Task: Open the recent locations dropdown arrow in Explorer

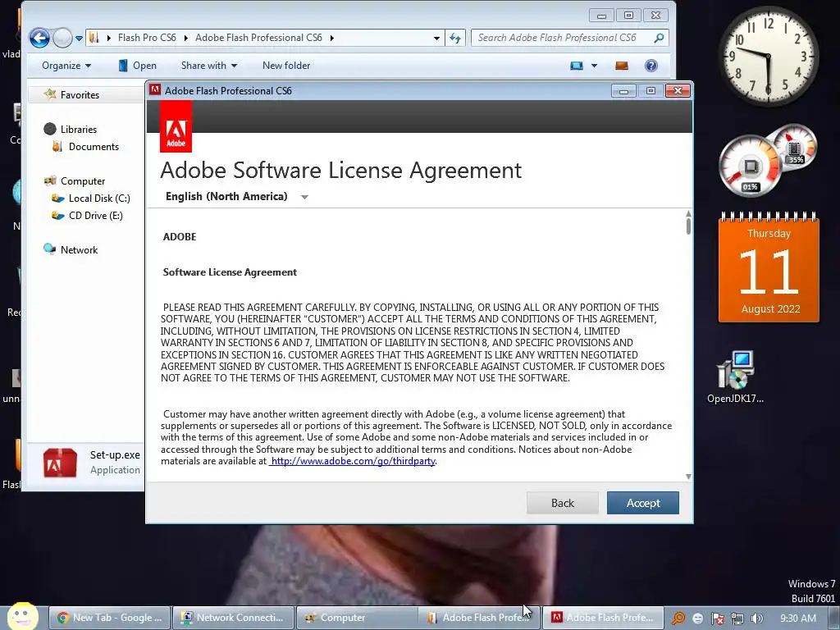Action: pyautogui.click(x=79, y=38)
